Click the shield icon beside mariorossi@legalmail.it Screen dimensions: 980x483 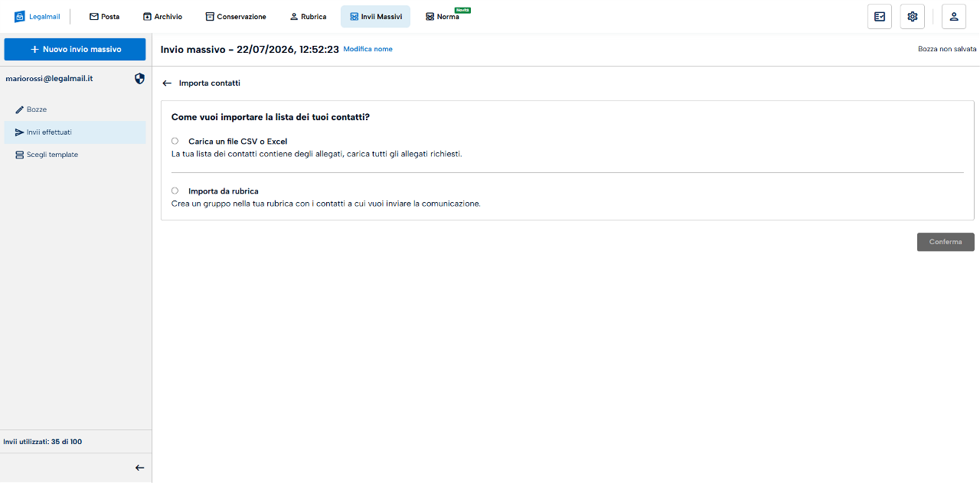point(139,78)
